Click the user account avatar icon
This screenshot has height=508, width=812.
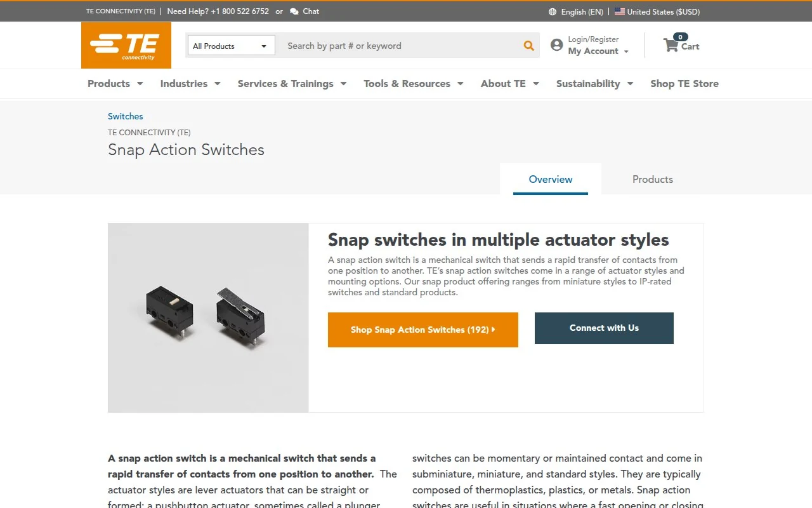pyautogui.click(x=556, y=45)
